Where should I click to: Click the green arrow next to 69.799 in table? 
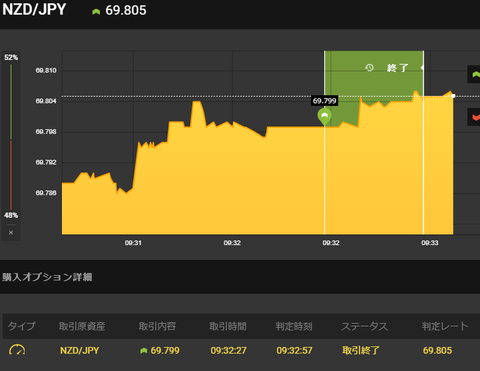144,350
